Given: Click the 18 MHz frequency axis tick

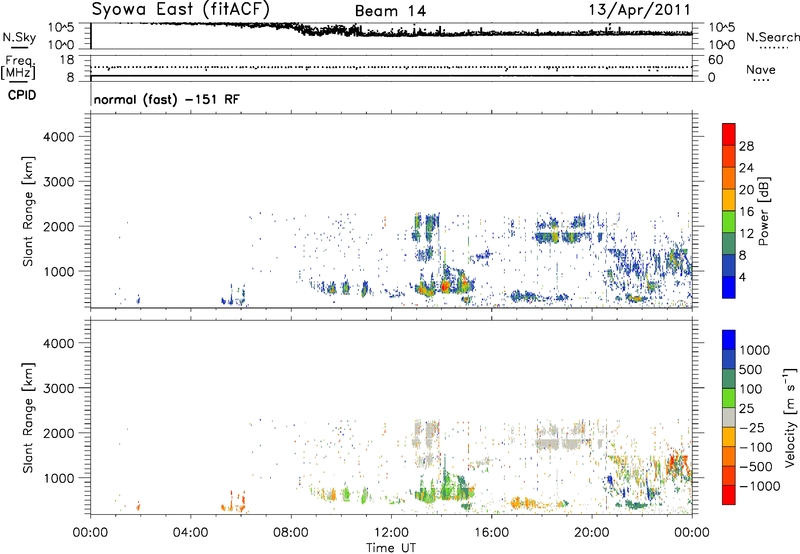Looking at the screenshot, I should (67, 60).
